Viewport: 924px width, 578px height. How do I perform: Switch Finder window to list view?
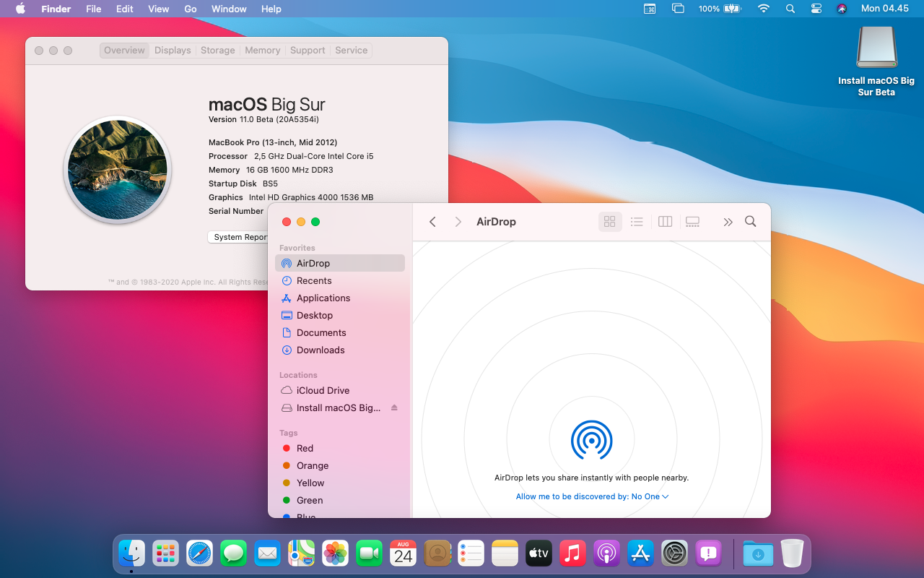pos(637,222)
